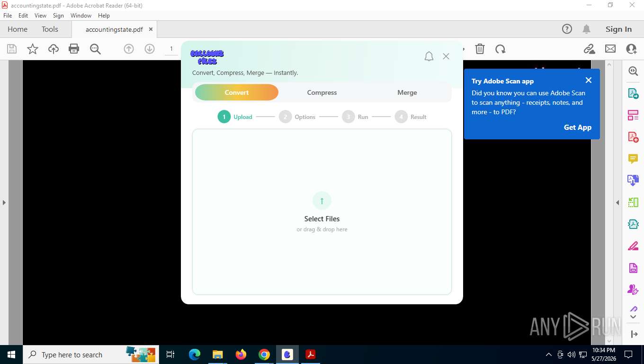This screenshot has width=644, height=364.
Task: Click Select Files in the drop zone
Action: [x=322, y=218]
